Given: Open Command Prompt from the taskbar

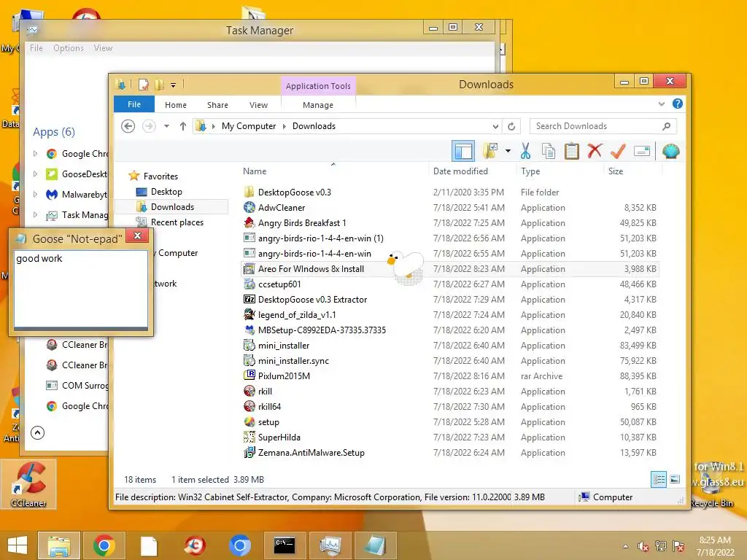Looking at the screenshot, I should 285,545.
